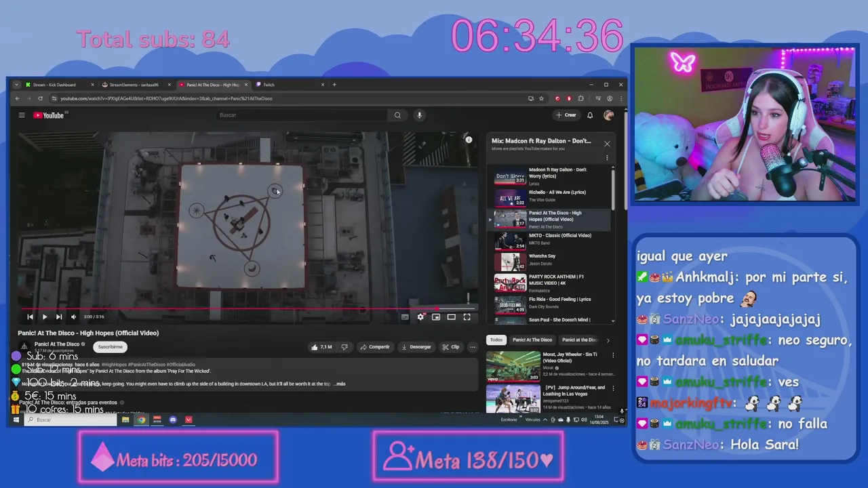Select MKTO Classic in the playlist
The width and height of the screenshot is (868, 488).
coord(551,239)
